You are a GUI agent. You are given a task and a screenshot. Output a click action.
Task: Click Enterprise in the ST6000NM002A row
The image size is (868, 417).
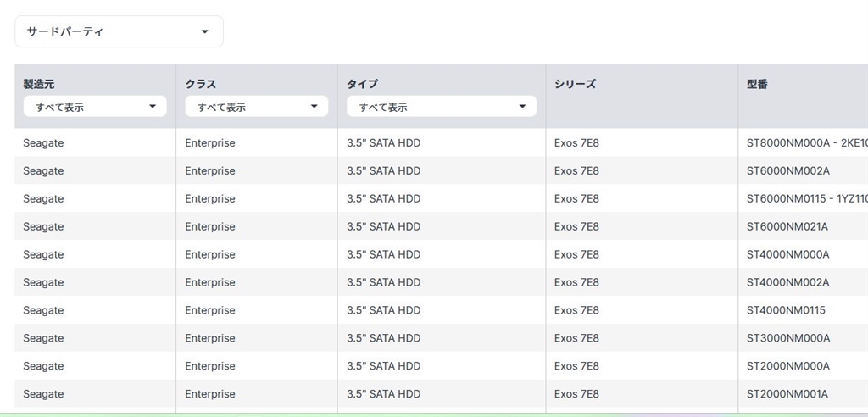[x=210, y=170]
